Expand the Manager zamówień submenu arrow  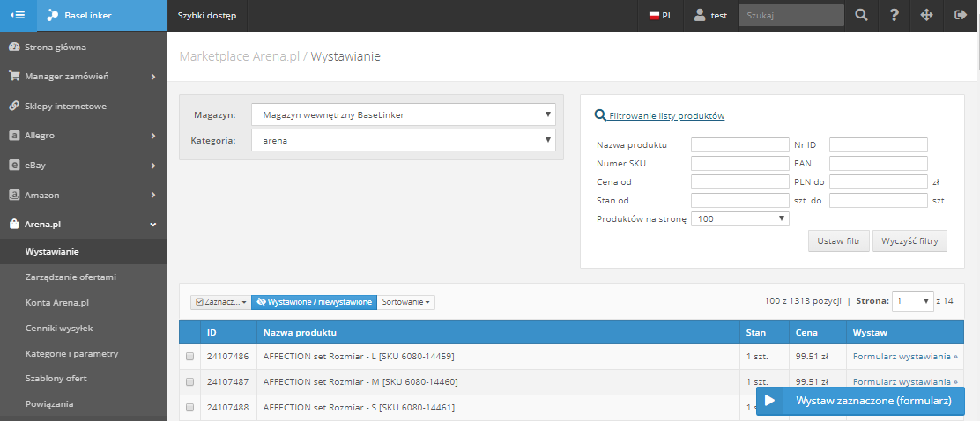(153, 77)
